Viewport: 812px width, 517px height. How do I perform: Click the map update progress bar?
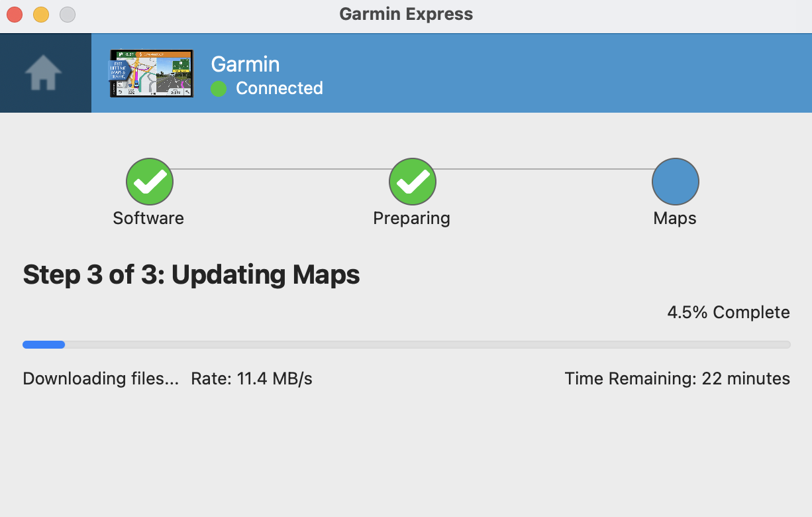(406, 345)
